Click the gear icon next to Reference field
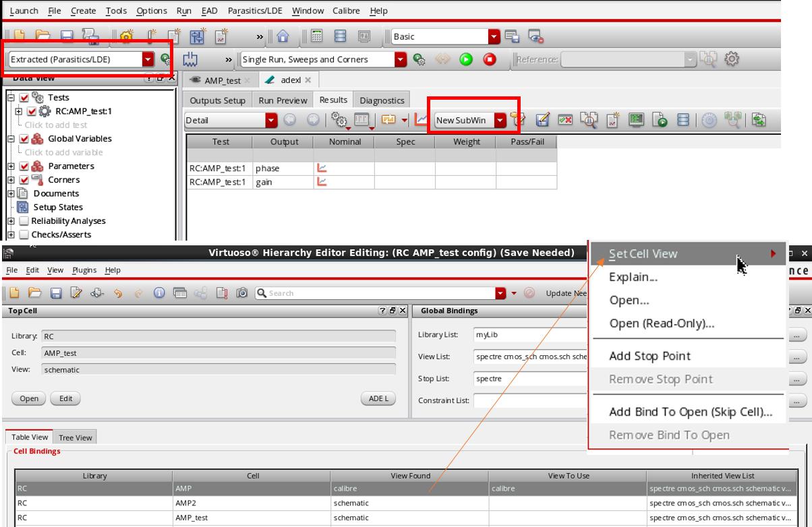This screenshot has height=527, width=812. [x=731, y=59]
